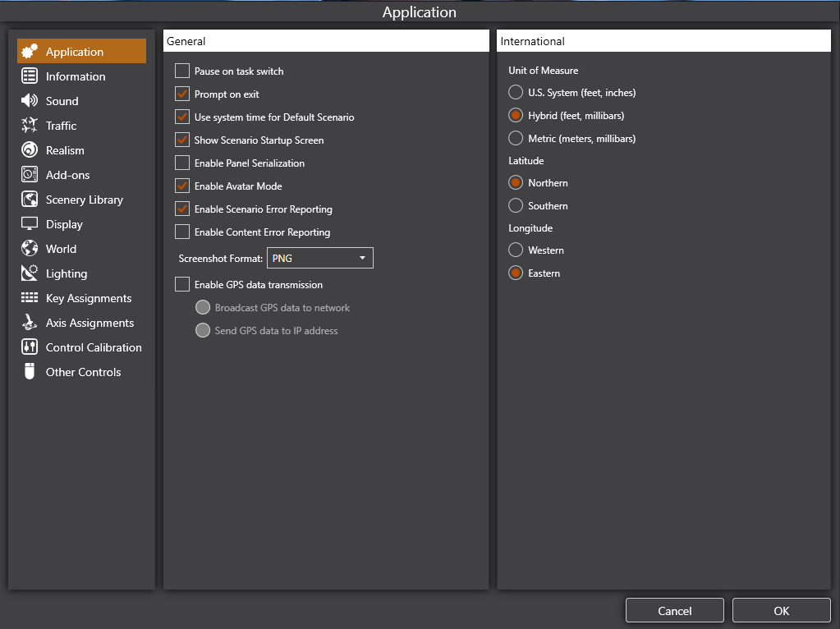Open Realism settings via its icon
840x629 pixels.
coord(30,150)
